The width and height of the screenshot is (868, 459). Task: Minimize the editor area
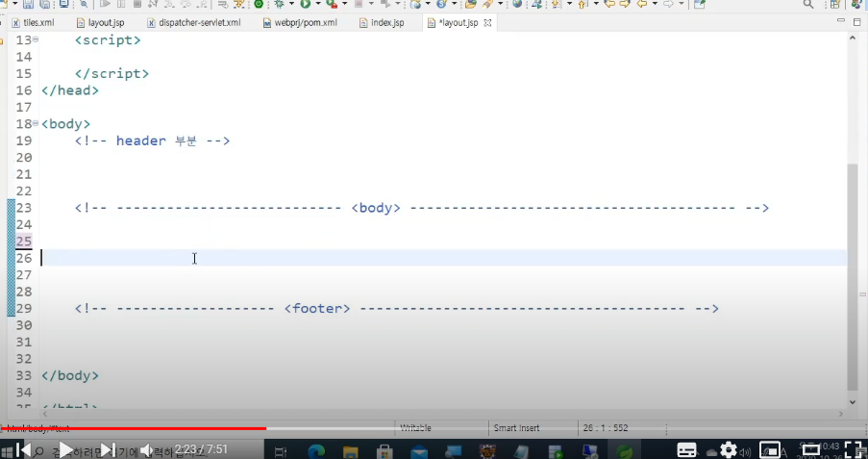point(841,20)
